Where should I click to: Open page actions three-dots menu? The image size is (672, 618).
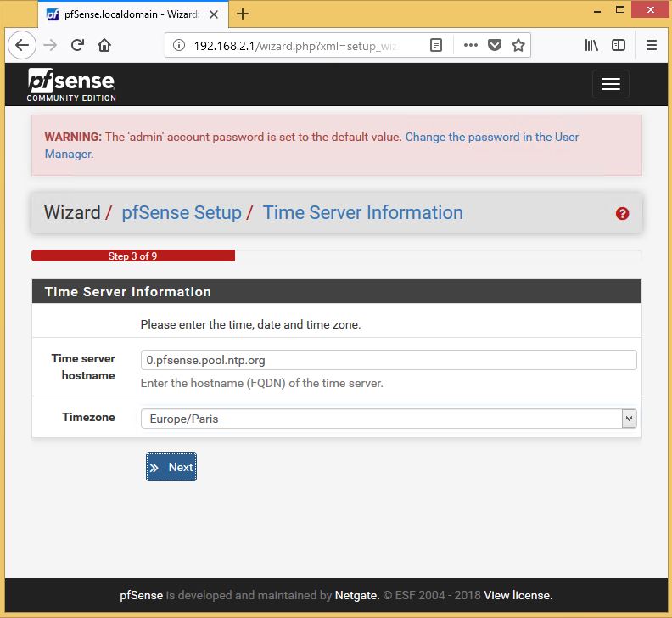click(471, 45)
